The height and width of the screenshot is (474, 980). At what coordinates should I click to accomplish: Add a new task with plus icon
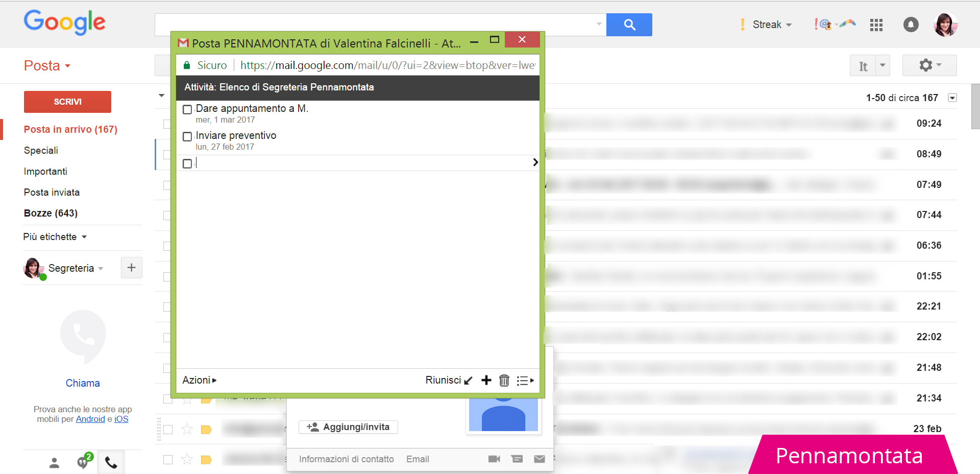[486, 381]
